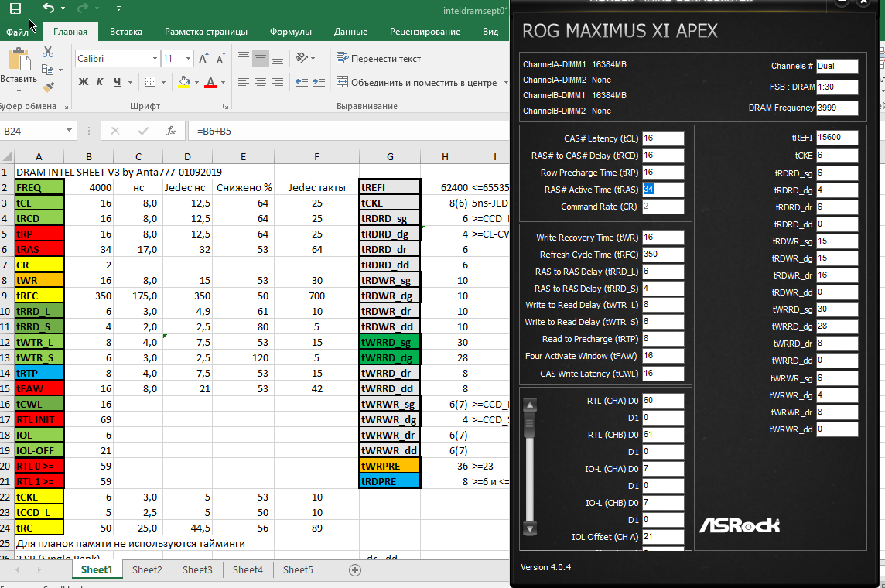The image size is (885, 588).
Task: Click the formula bar showing =B6+B5
Action: 349,131
